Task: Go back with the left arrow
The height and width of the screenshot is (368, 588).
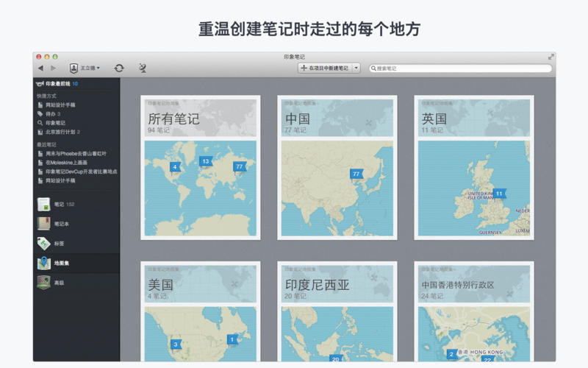Action: (x=40, y=68)
